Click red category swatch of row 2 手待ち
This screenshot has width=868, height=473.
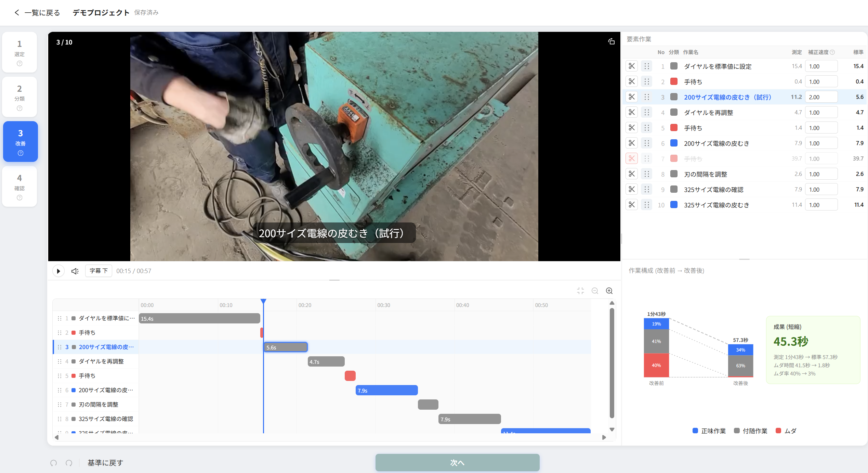[x=674, y=81]
